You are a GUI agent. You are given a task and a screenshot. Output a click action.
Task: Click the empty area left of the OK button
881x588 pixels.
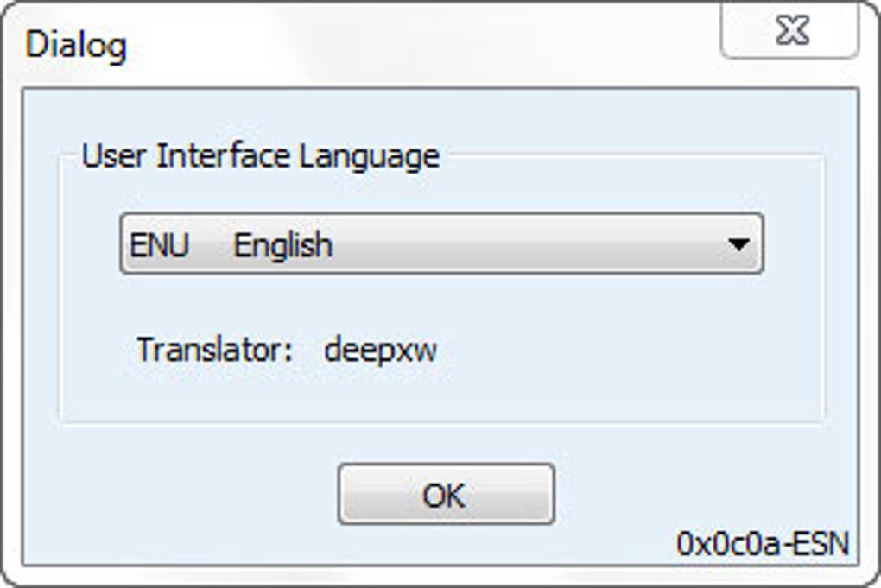(x=190, y=495)
